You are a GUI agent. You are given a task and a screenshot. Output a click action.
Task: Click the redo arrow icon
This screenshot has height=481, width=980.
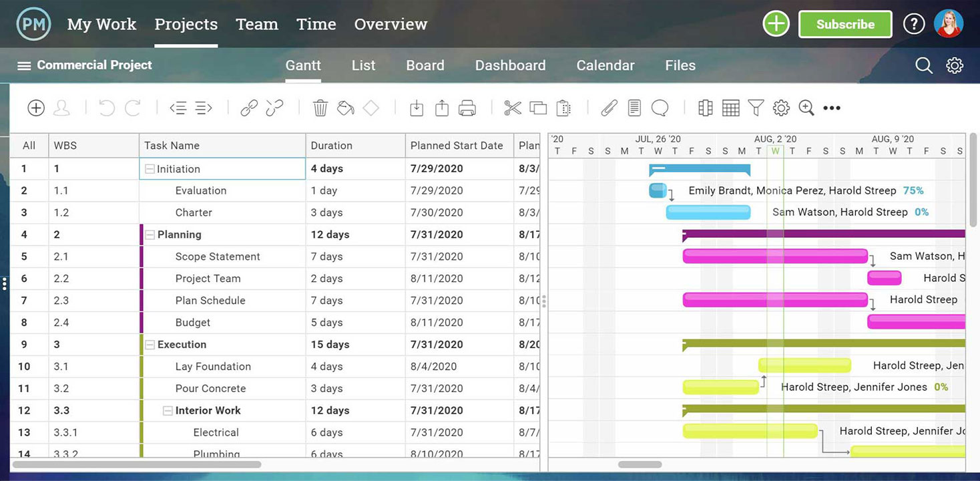[133, 108]
